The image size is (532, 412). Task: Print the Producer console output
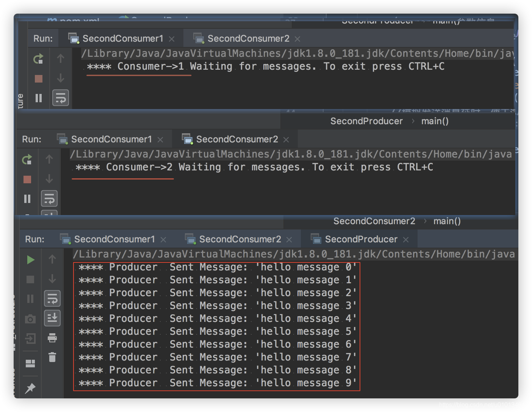point(52,338)
